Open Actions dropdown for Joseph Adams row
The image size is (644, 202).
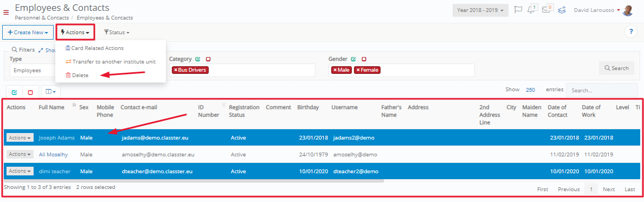20,138
